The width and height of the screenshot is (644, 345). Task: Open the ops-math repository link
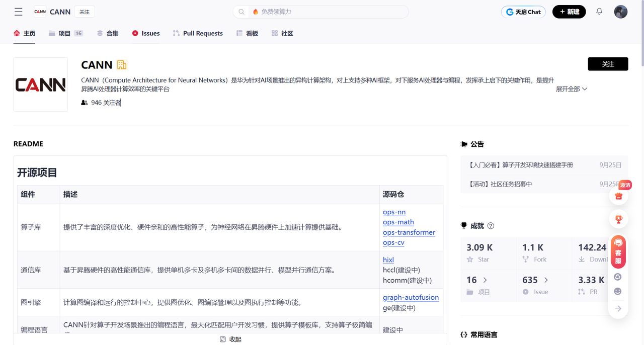click(x=398, y=222)
